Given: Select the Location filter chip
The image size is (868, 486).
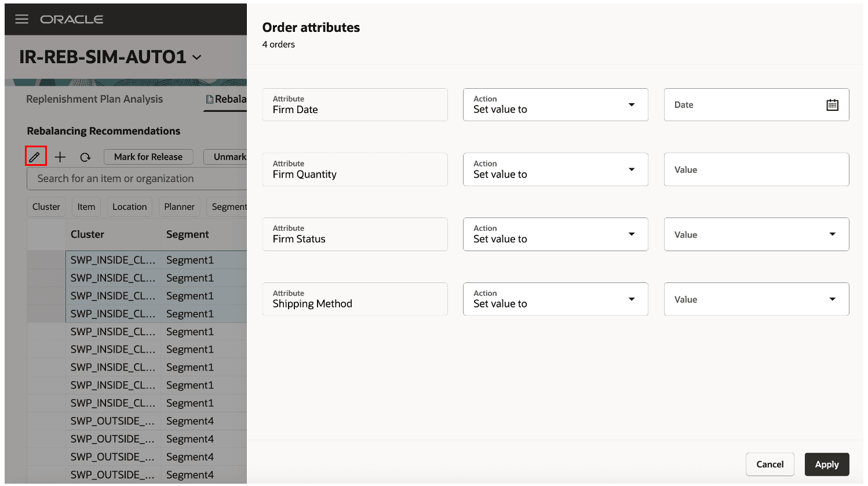Looking at the screenshot, I should [x=130, y=206].
